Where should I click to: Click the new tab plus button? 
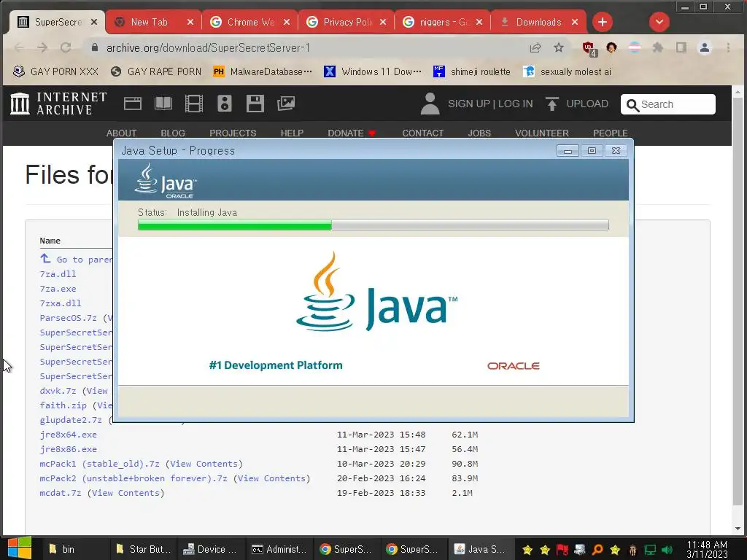(602, 22)
